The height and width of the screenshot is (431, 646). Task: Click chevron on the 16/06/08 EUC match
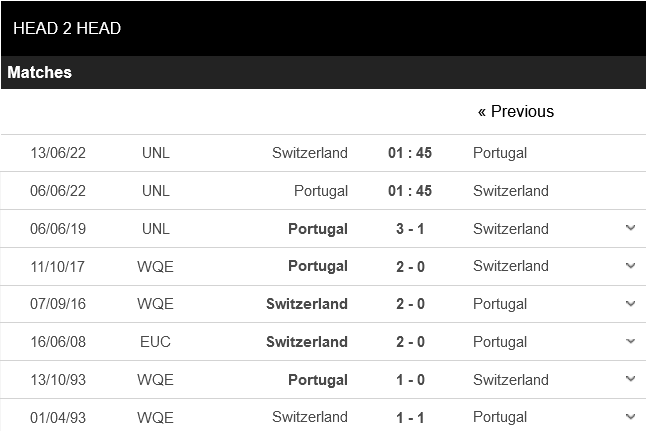(630, 342)
